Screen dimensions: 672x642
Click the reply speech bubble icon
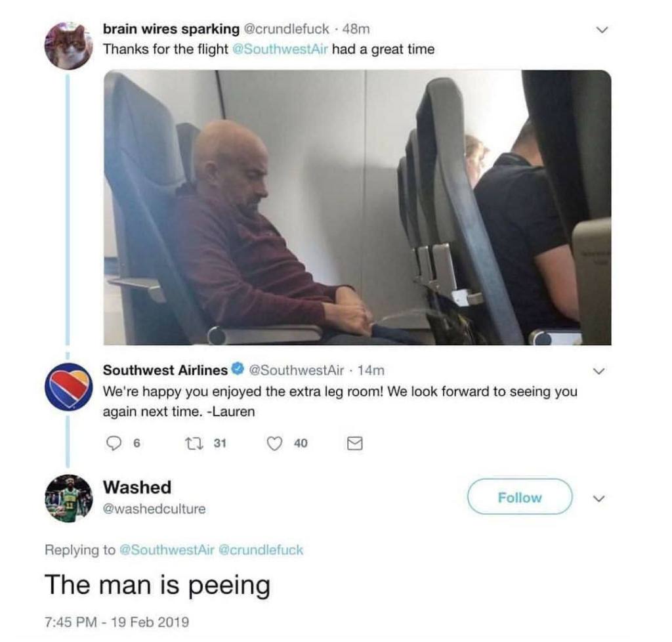(x=114, y=443)
